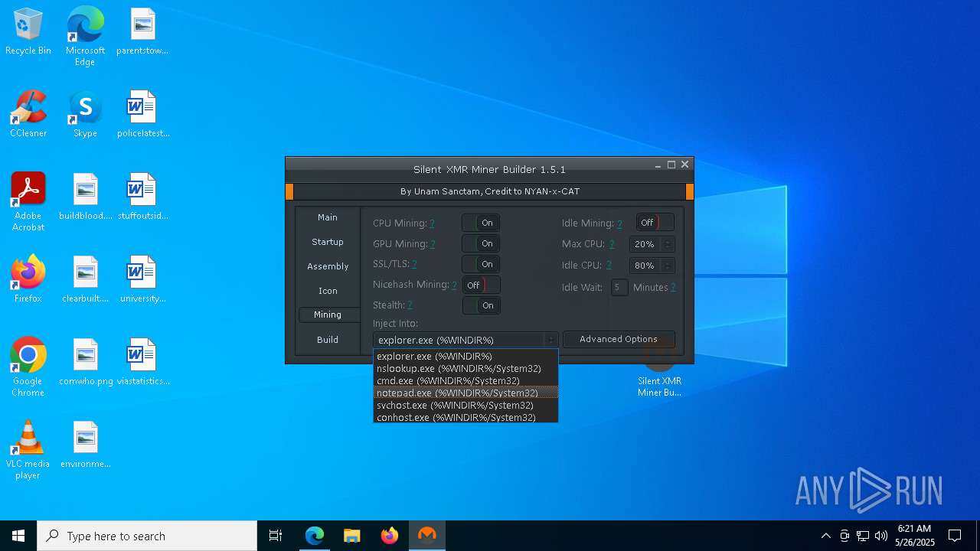980x551 pixels.
Task: Click Max CPU help question mark
Action: coord(612,244)
